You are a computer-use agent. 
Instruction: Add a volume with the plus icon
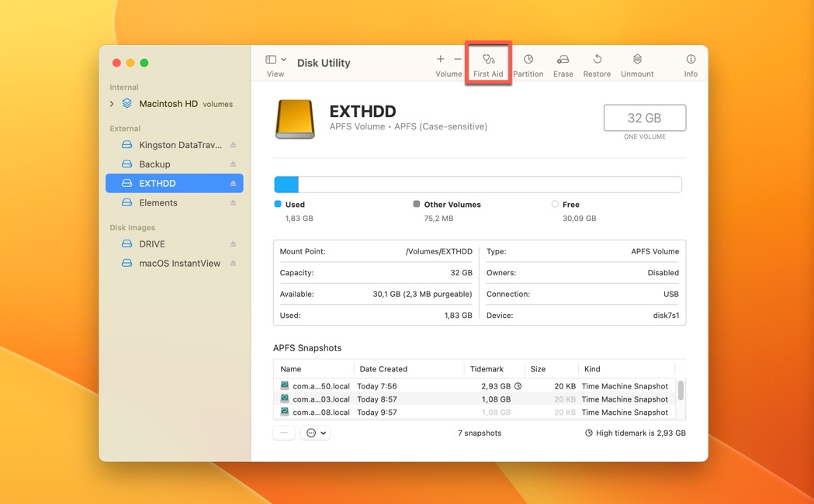[440, 60]
